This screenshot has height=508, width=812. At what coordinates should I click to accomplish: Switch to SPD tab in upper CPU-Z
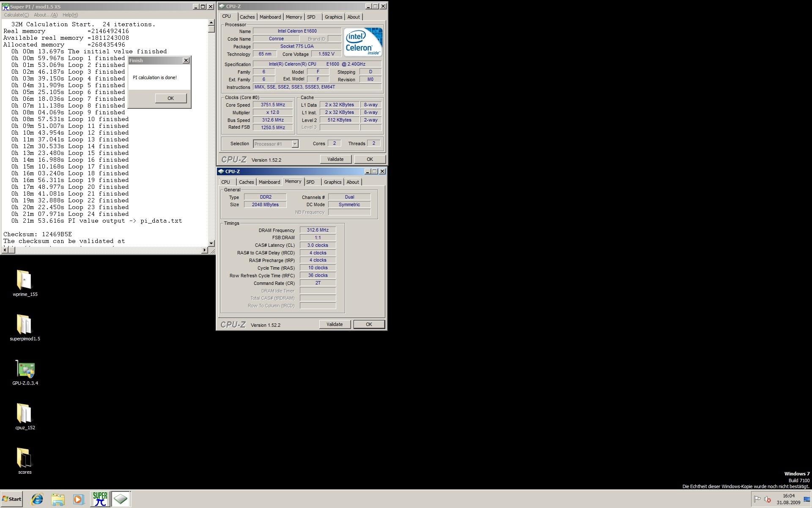(x=311, y=17)
